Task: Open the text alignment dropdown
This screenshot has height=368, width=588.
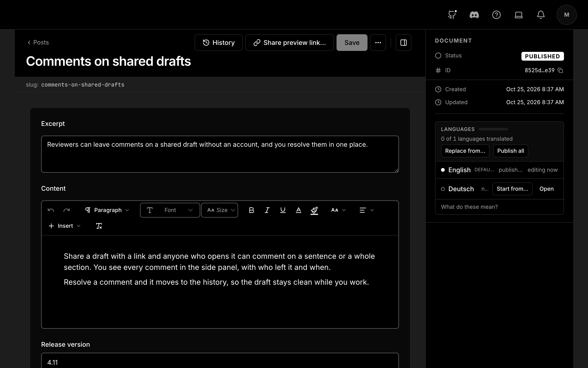Action: (366, 210)
